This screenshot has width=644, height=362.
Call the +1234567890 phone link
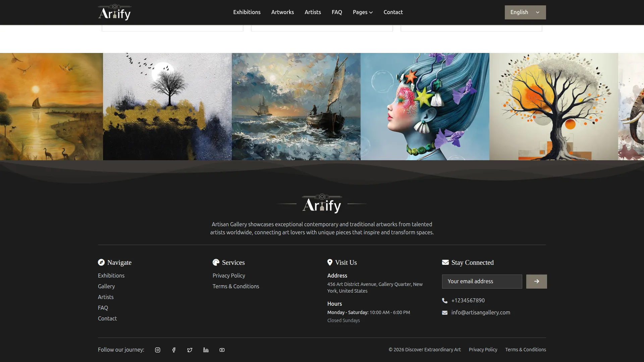point(468,300)
